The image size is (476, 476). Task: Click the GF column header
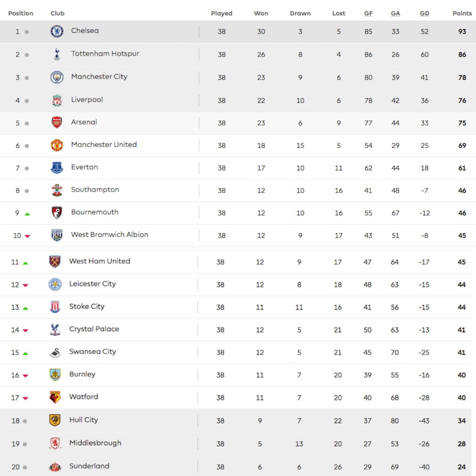[x=368, y=13]
